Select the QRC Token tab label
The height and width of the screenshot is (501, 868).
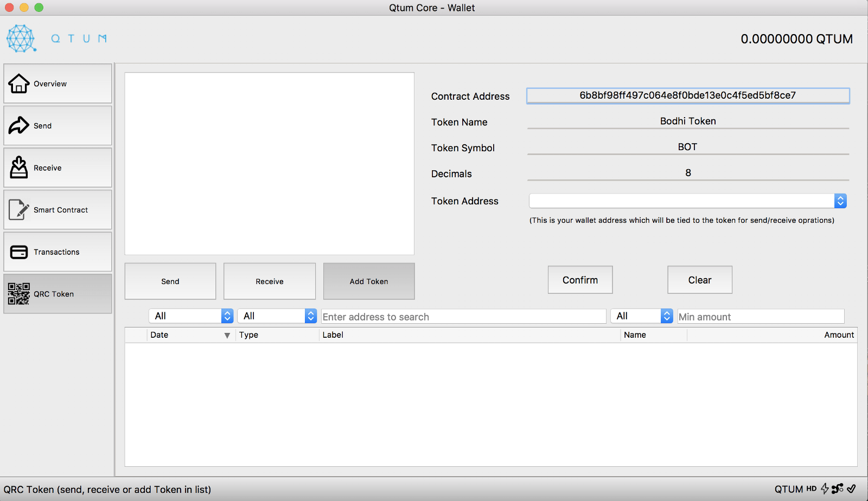click(x=54, y=294)
